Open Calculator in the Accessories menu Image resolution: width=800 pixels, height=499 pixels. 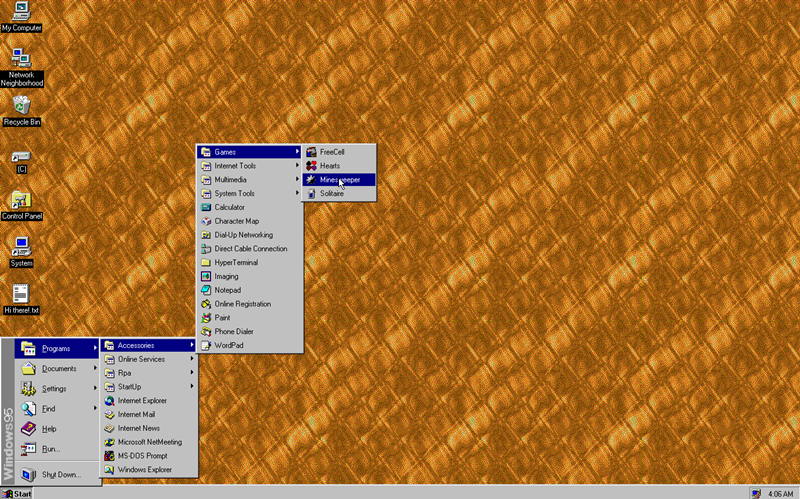click(x=229, y=207)
